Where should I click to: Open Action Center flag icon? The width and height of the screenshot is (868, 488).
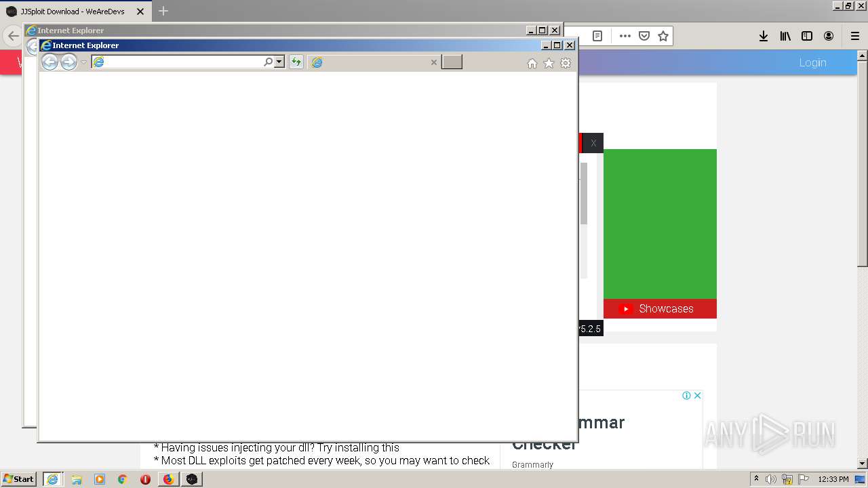click(x=804, y=479)
